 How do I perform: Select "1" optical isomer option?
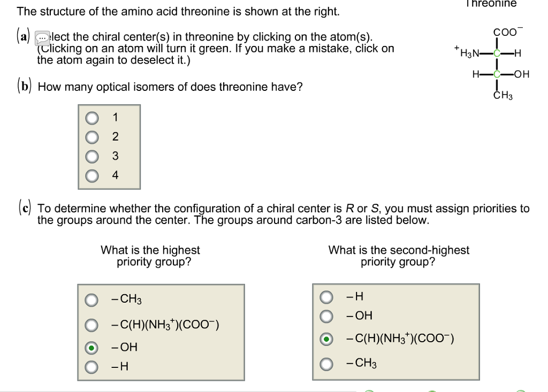[x=91, y=118]
